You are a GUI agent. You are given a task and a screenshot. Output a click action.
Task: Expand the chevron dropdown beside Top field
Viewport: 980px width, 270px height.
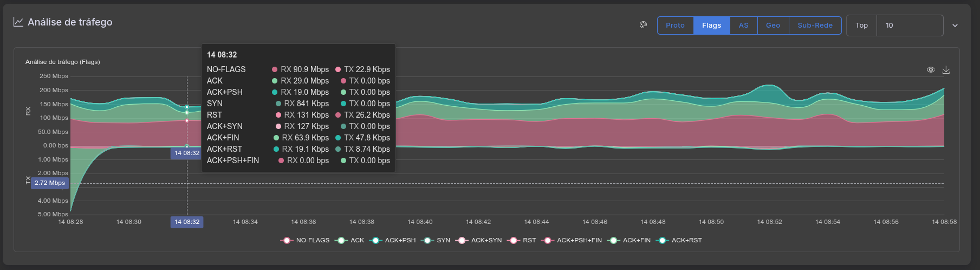click(955, 25)
